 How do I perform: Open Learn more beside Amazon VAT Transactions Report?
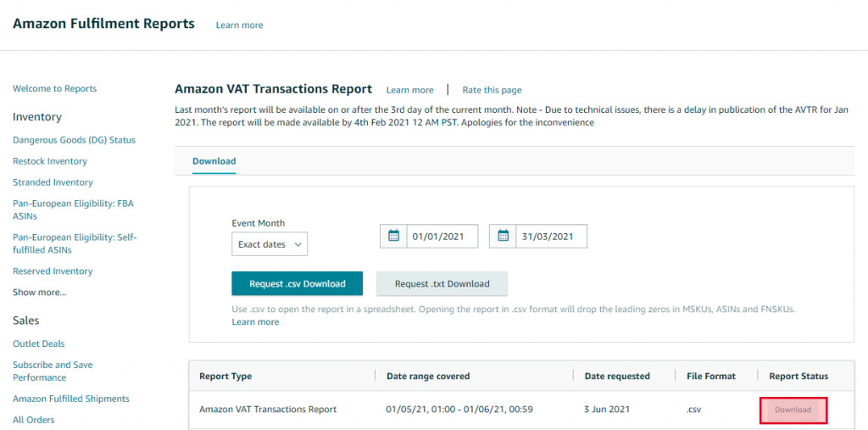point(410,90)
